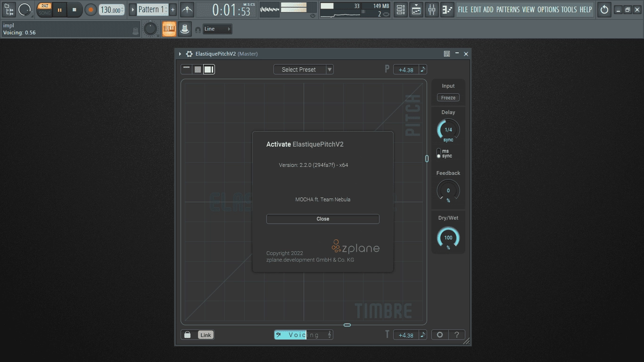Image resolution: width=644 pixels, height=362 pixels.
Task: Open the ElastiquePitchV2 gear settings icon
Action: click(189, 54)
